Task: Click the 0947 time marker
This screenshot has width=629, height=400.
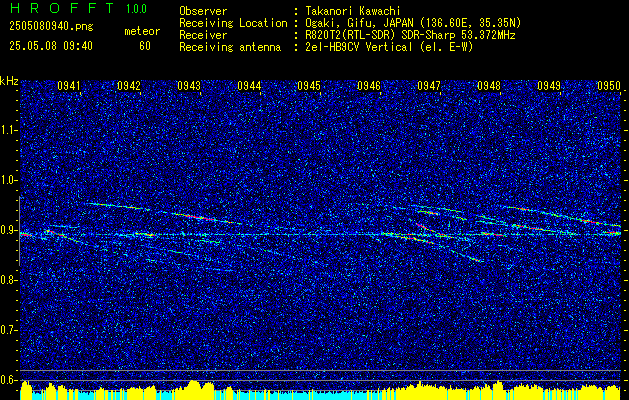Action: click(429, 85)
